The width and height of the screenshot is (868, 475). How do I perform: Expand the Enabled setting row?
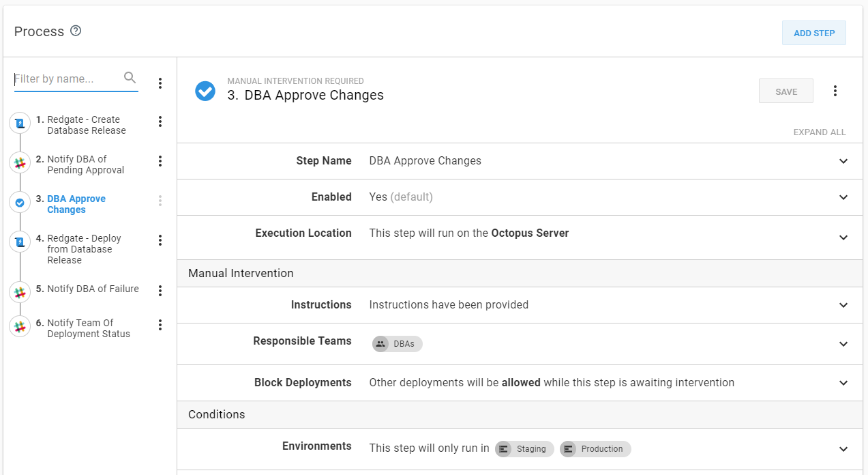(x=843, y=197)
